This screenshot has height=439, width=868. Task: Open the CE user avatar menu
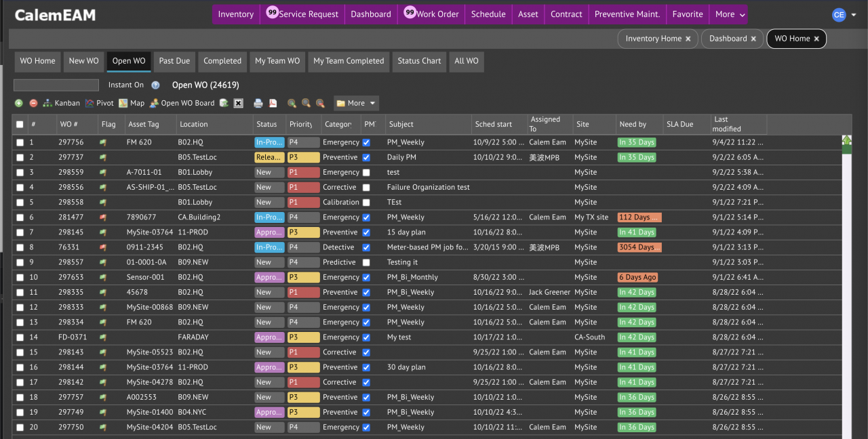pyautogui.click(x=839, y=14)
